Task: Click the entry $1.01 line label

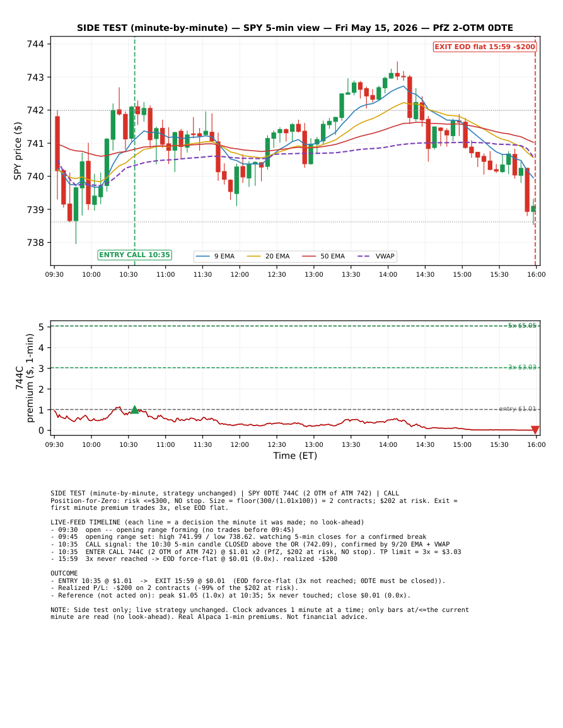Action: [518, 409]
